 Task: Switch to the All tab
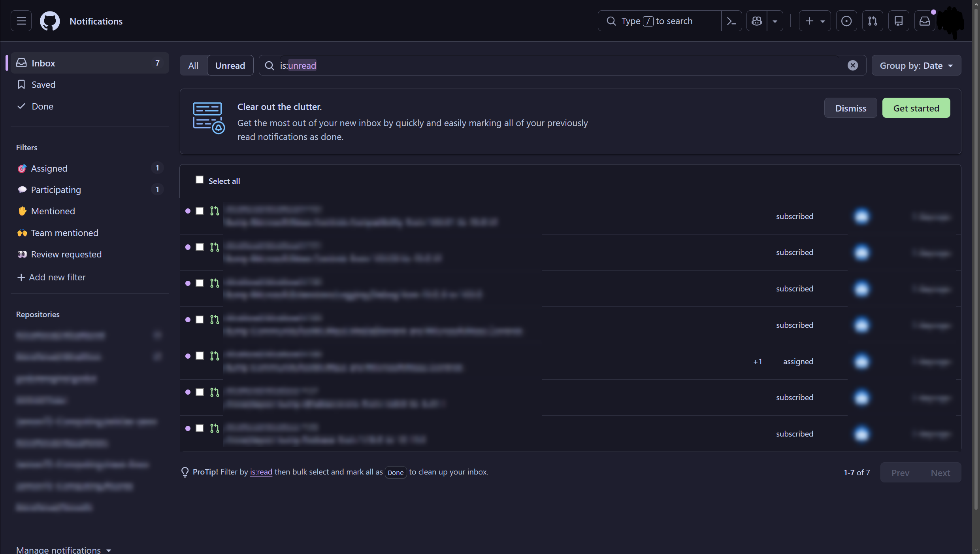click(193, 65)
